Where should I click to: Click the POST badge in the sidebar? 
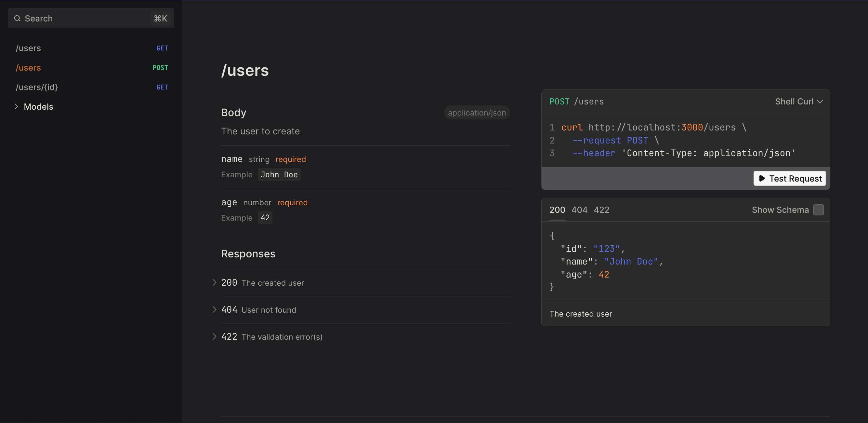point(160,68)
